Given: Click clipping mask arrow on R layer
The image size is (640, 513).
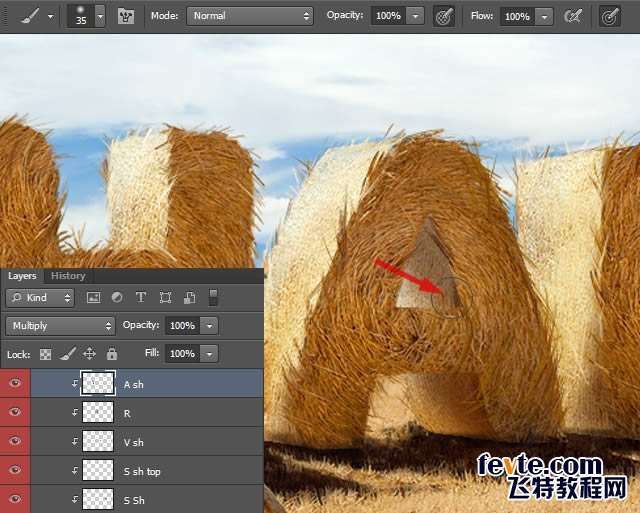Looking at the screenshot, I should 75,412.
